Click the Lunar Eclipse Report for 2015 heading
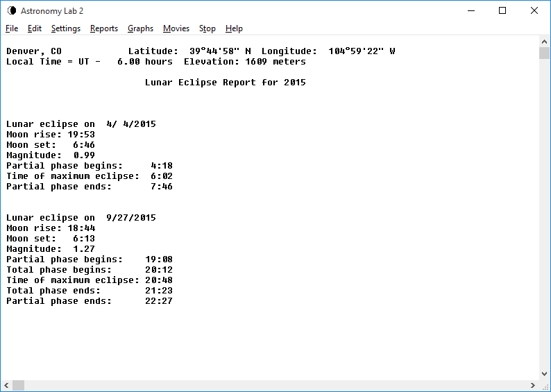 pos(225,83)
